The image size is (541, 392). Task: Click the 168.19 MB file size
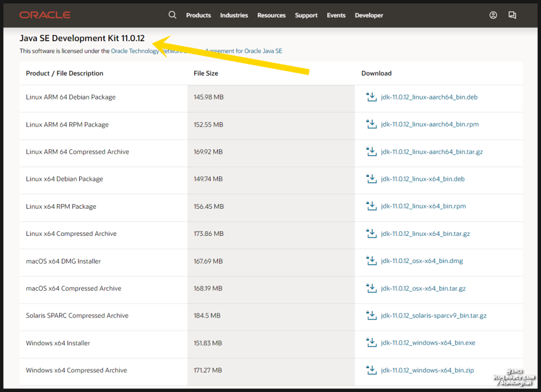(208, 289)
